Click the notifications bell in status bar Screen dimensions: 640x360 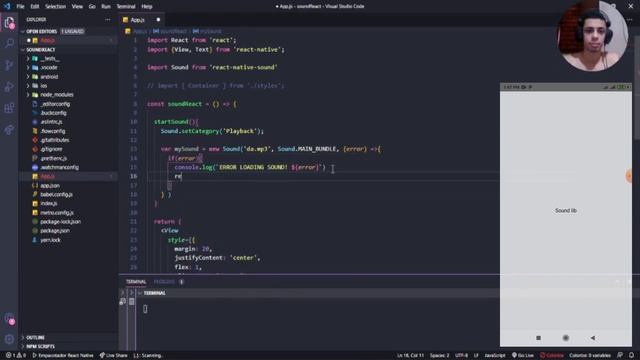(631, 356)
